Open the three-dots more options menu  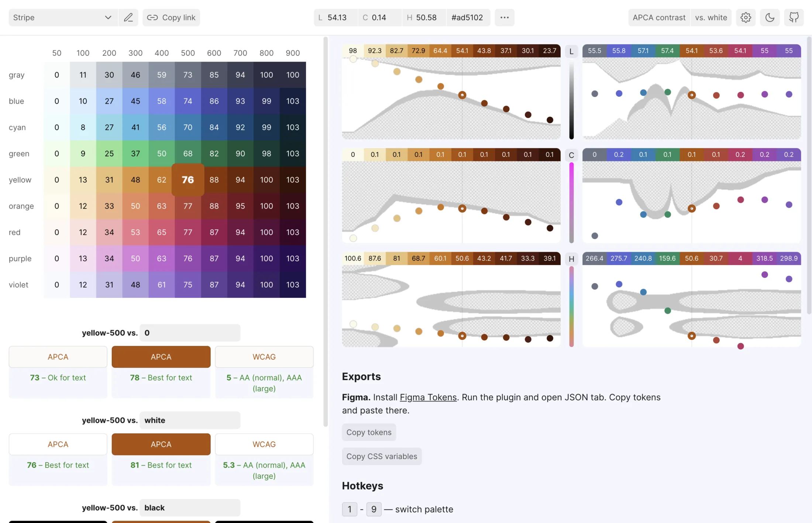click(x=504, y=17)
